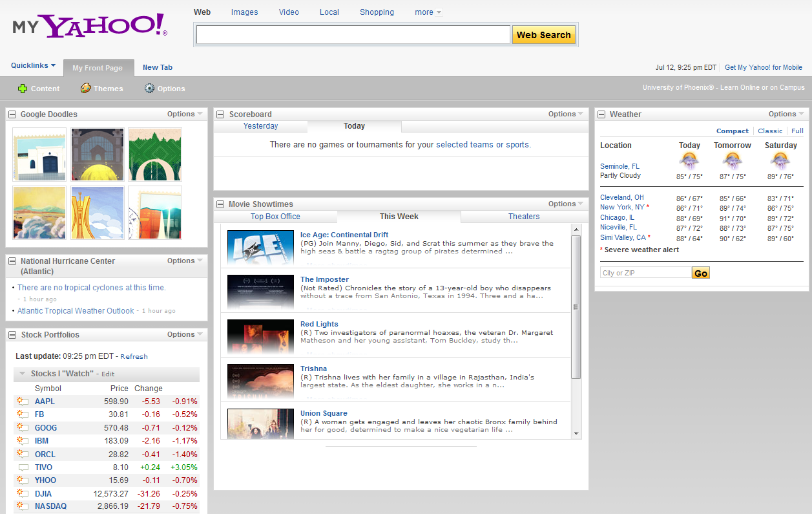
Task: Open New York, NY weather link
Action: pyautogui.click(x=622, y=207)
